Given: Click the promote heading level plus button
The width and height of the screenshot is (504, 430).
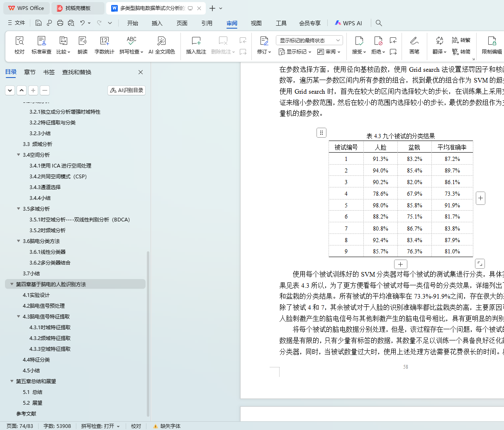Looking at the screenshot, I should tap(33, 90).
